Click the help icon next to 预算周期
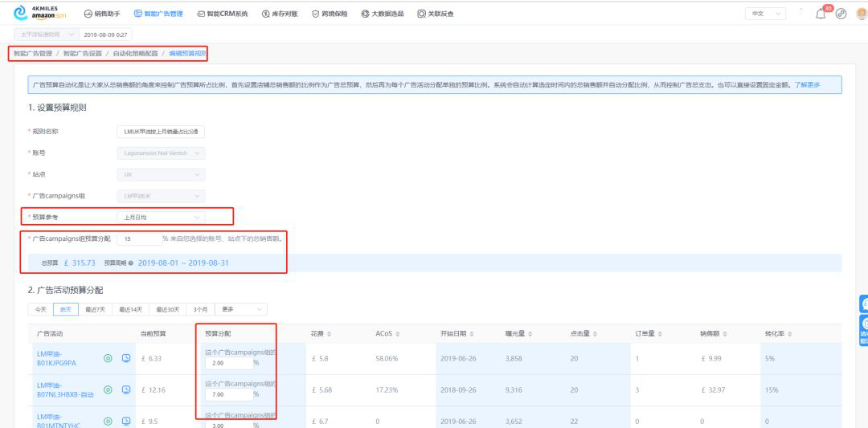 point(131,263)
